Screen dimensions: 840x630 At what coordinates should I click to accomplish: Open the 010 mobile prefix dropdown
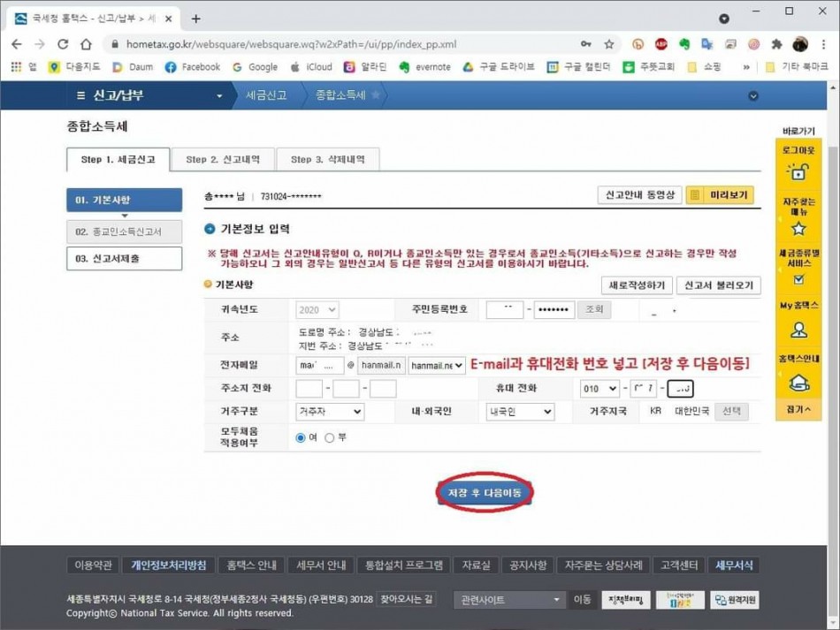point(599,389)
